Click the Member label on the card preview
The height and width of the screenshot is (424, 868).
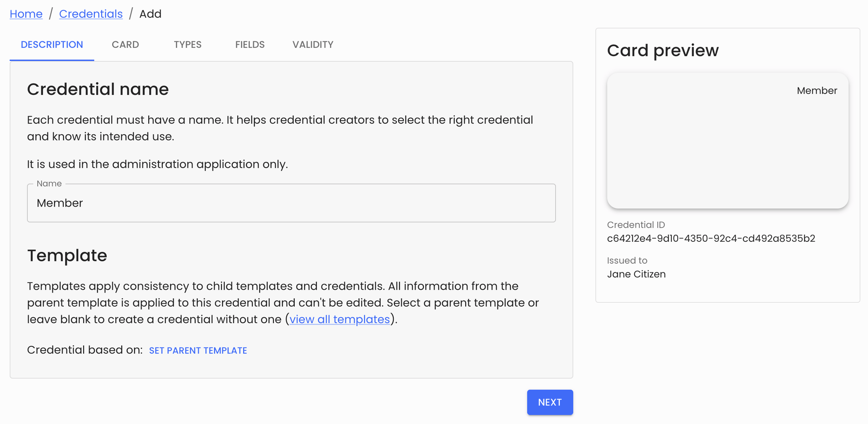(816, 91)
